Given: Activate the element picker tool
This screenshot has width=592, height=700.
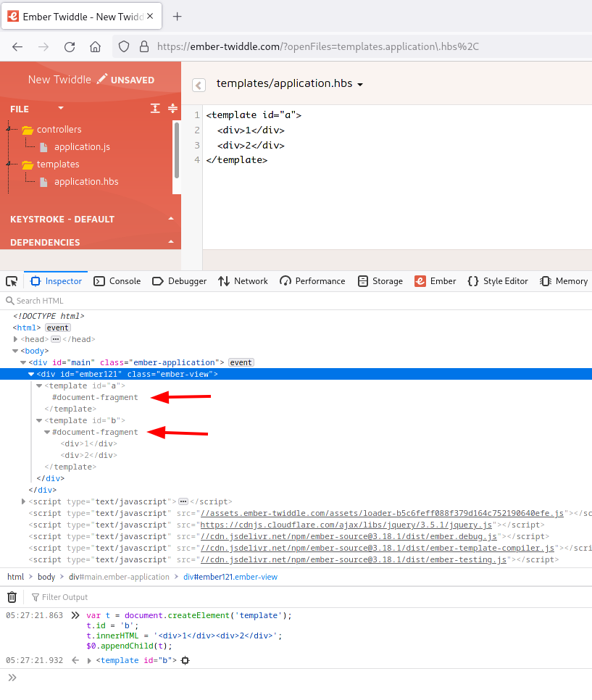Looking at the screenshot, I should point(12,281).
